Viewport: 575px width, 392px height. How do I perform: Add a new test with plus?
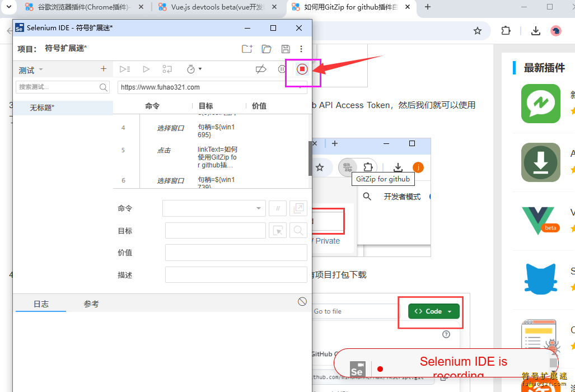tap(104, 69)
